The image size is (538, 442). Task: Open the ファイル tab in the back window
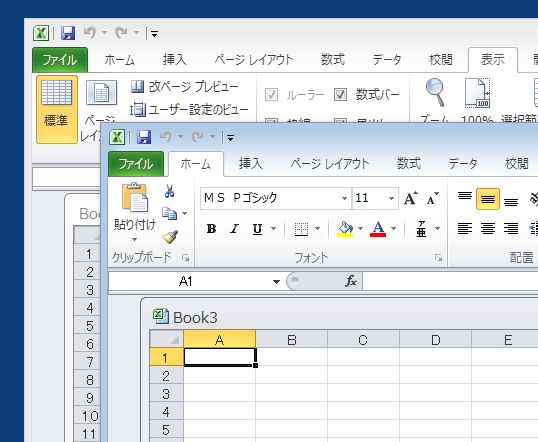[x=60, y=60]
